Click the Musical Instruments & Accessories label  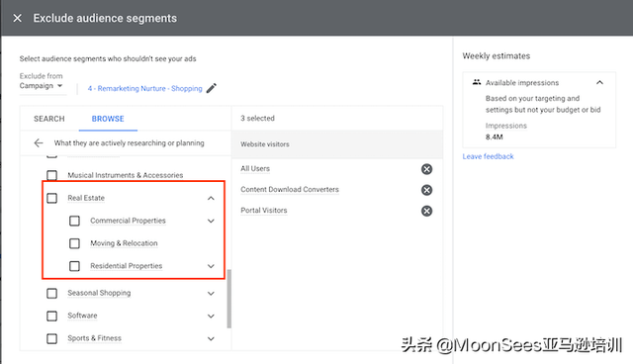(x=126, y=175)
